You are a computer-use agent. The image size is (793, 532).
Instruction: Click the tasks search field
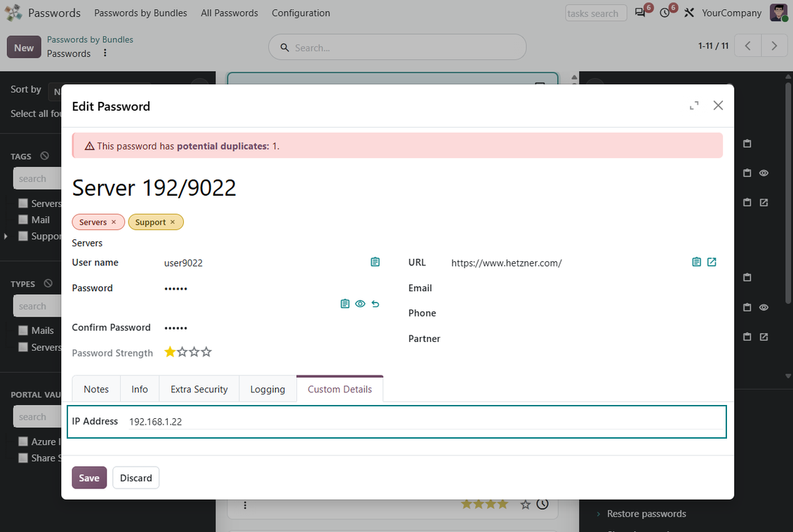(x=596, y=13)
